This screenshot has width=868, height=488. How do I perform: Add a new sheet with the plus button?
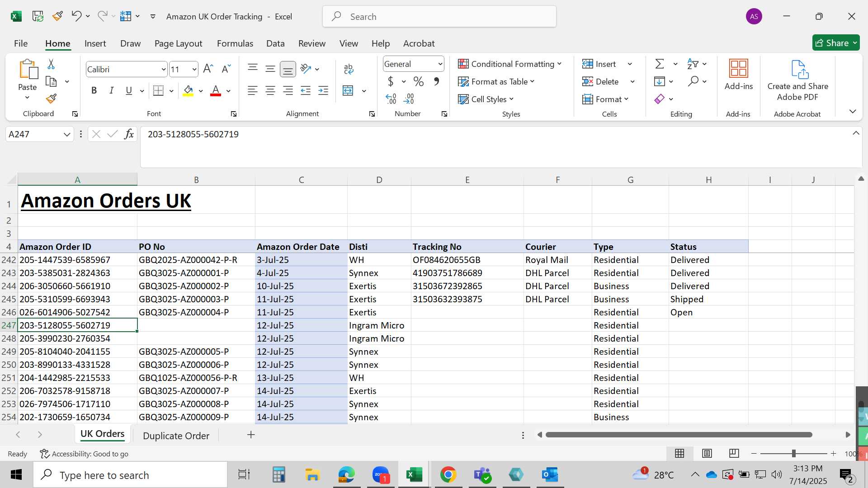[251, 434]
